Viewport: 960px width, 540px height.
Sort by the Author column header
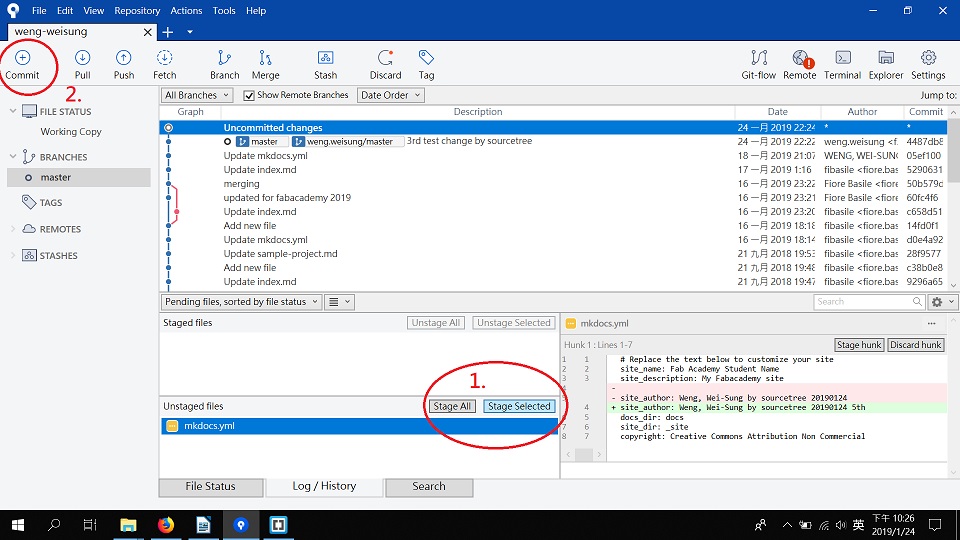[862, 111]
